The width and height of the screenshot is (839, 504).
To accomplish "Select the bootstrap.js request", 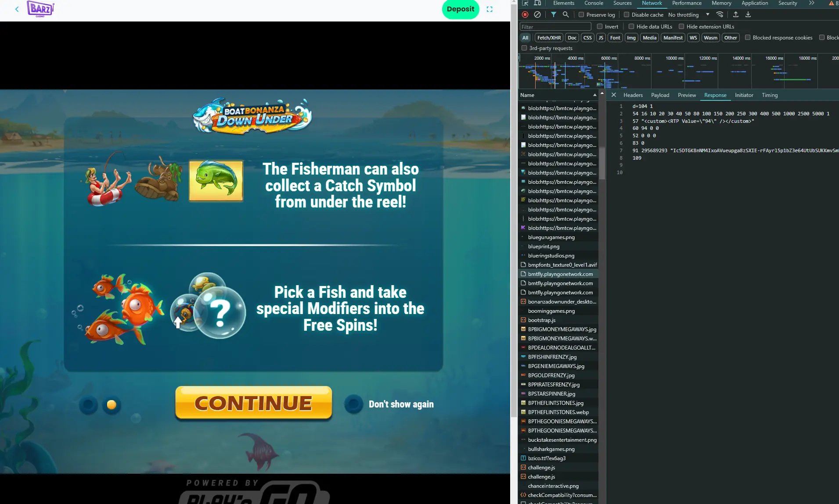I will pyautogui.click(x=558, y=320).
